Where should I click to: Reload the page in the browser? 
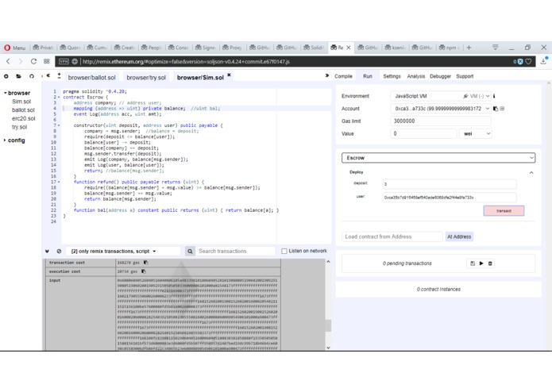[x=33, y=62]
